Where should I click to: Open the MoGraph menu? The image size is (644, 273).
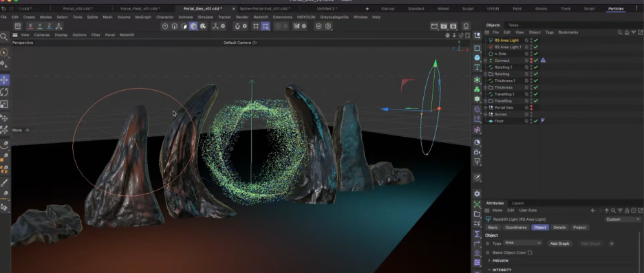143,17
